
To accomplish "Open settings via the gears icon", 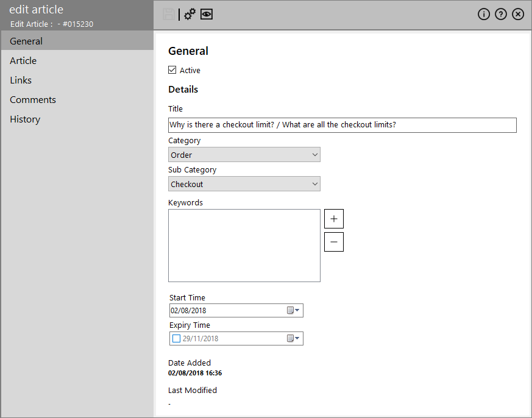I will click(x=190, y=14).
